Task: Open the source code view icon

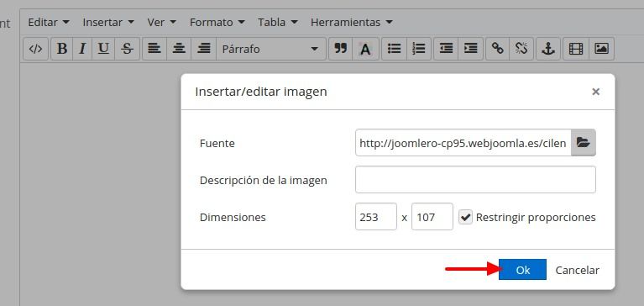Action: [36, 49]
